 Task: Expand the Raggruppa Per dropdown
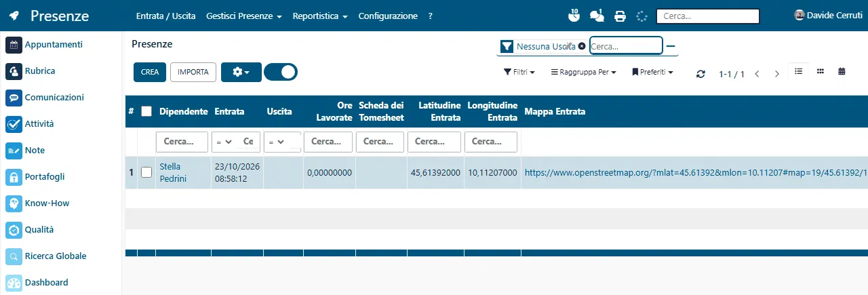pyautogui.click(x=583, y=71)
